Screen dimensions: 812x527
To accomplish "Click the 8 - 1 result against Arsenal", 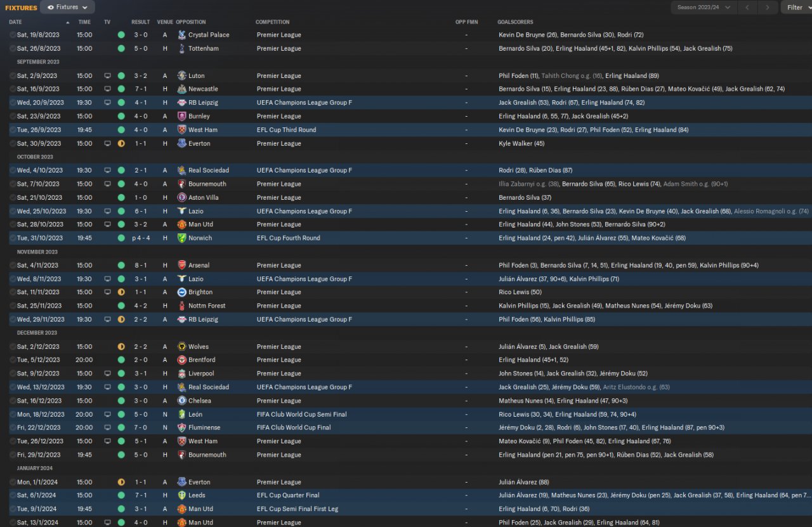I will (x=141, y=265).
